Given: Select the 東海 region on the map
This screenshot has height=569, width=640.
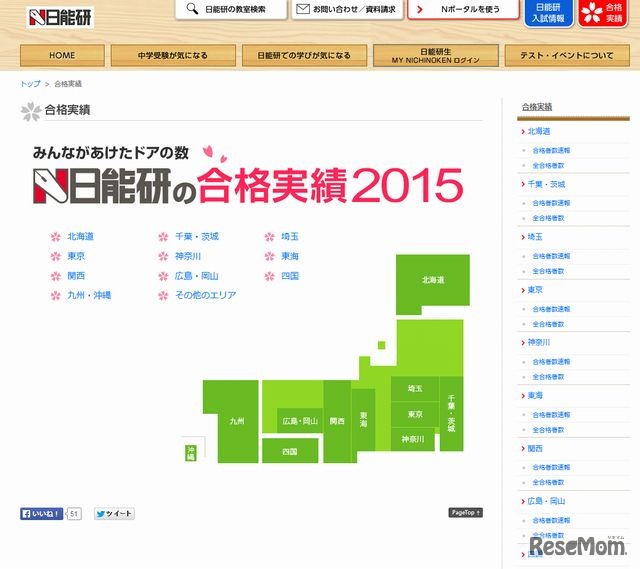Looking at the screenshot, I should click(364, 420).
